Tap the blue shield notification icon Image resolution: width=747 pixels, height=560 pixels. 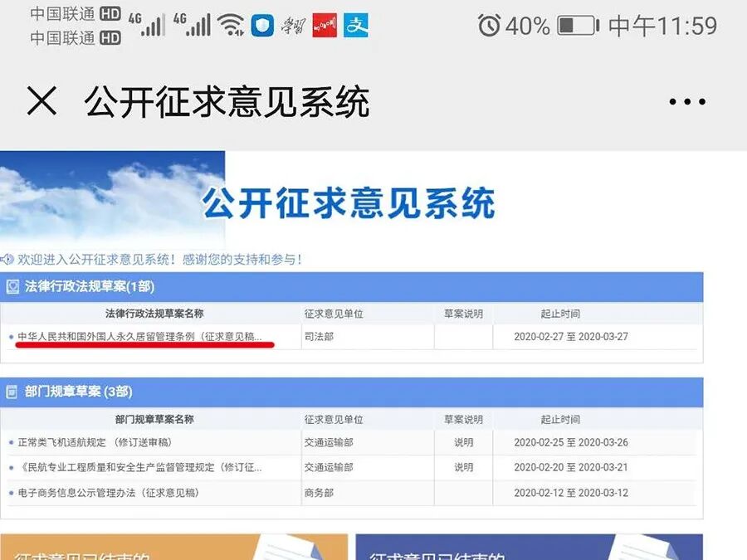pyautogui.click(x=262, y=25)
